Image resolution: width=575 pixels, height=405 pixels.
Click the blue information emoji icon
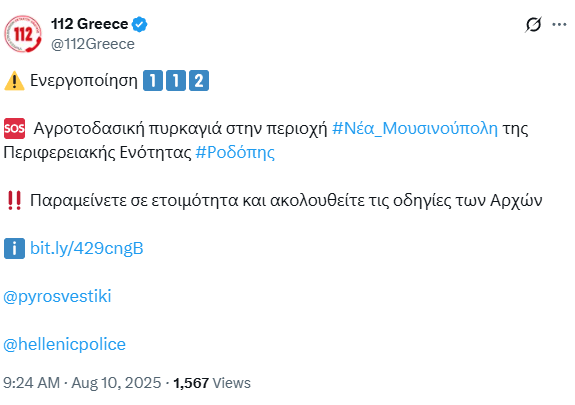point(14,248)
